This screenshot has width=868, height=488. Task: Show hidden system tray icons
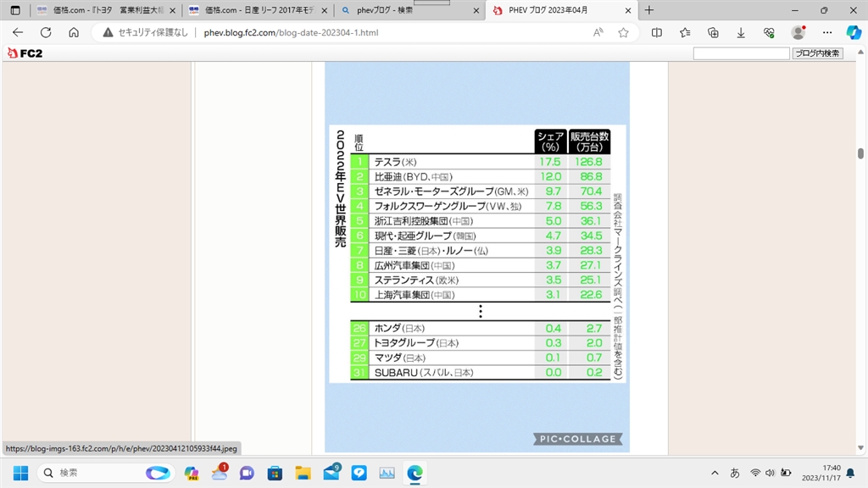(x=715, y=473)
